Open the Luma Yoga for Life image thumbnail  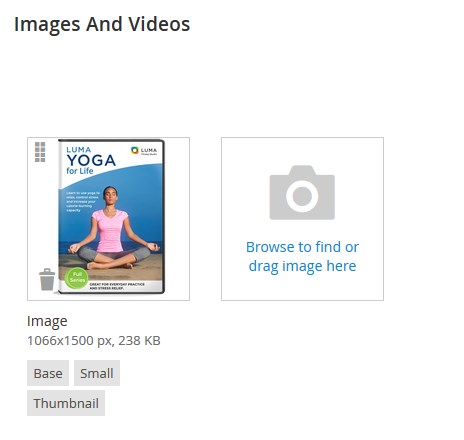click(109, 219)
